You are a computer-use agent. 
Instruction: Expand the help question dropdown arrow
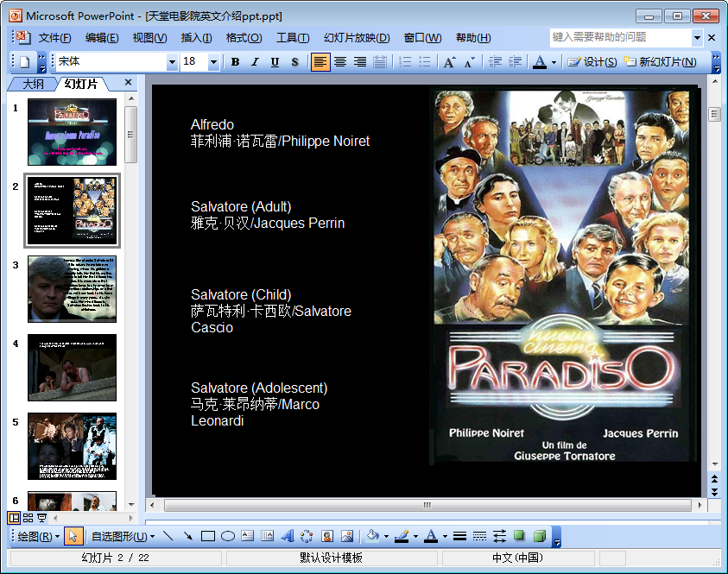click(698, 38)
